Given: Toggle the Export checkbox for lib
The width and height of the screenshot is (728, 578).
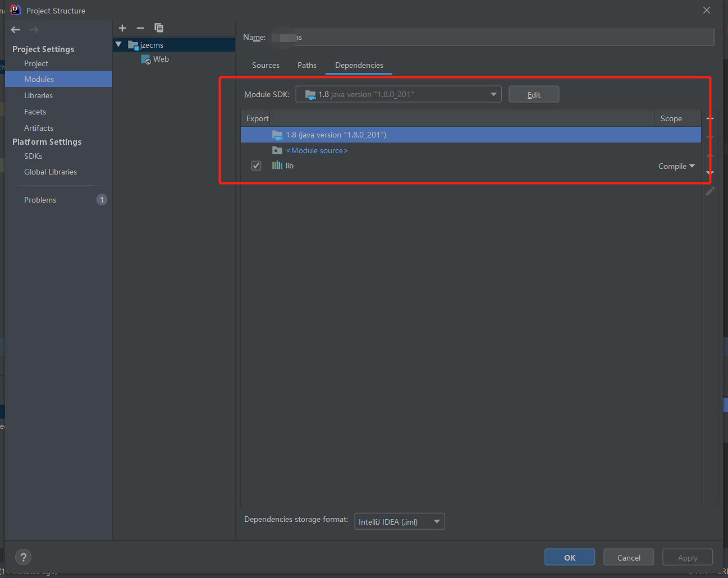Looking at the screenshot, I should coord(257,166).
